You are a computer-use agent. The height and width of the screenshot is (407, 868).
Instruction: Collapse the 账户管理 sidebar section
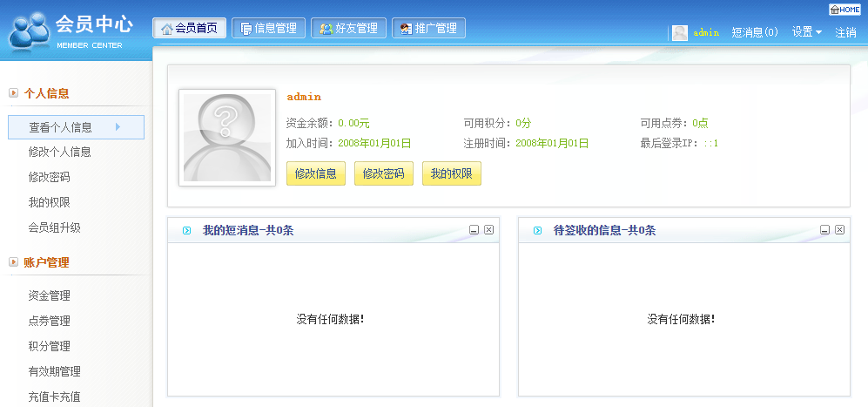click(13, 261)
